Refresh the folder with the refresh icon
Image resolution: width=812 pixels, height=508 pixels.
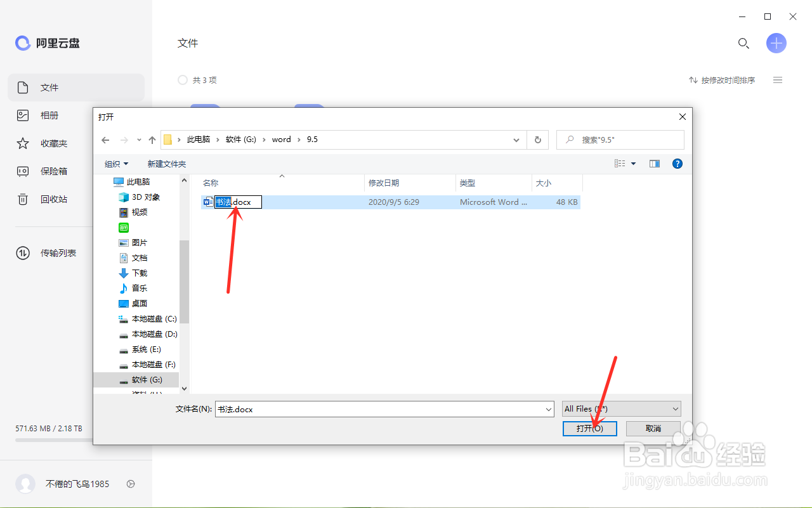538,140
